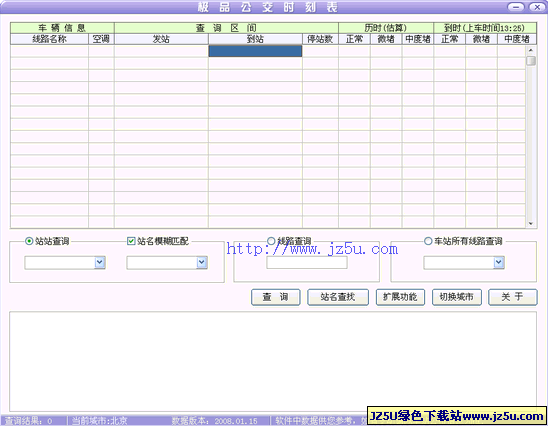Click the 中度堵 column under 到时
The image size is (548, 426).
pyautogui.click(x=517, y=39)
